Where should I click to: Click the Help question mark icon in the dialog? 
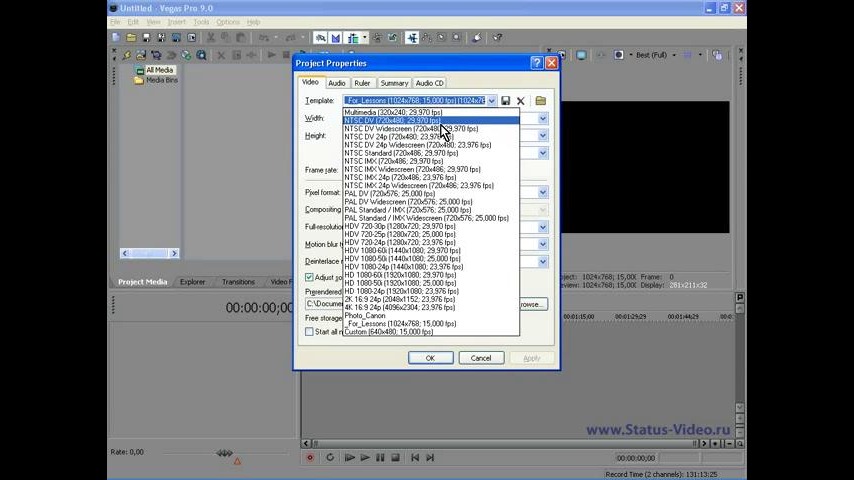coord(537,63)
